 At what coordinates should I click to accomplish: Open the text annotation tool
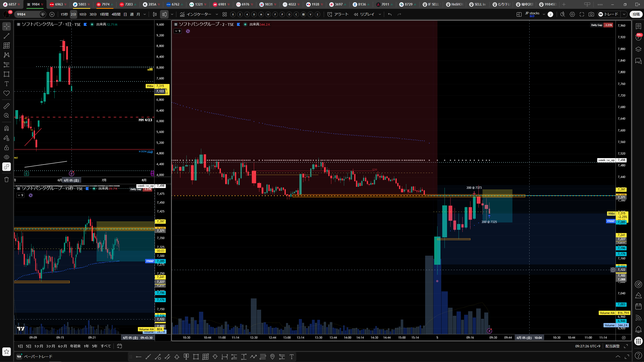[x=7, y=84]
